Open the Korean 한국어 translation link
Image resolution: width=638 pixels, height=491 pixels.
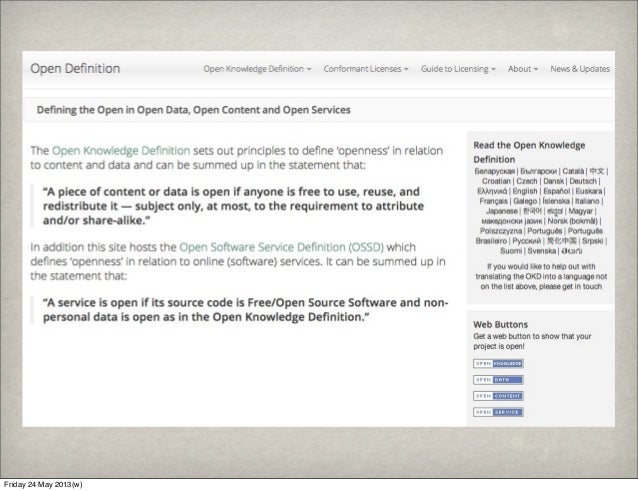click(532, 211)
